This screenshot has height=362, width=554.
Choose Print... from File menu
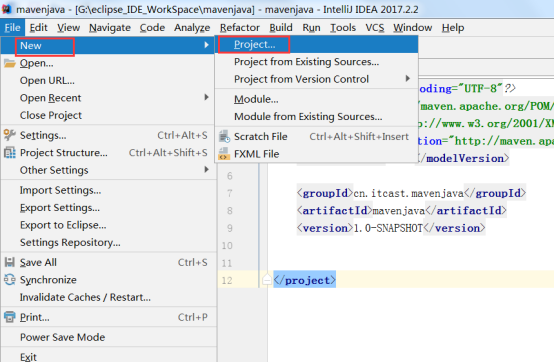pyautogui.click(x=107, y=317)
